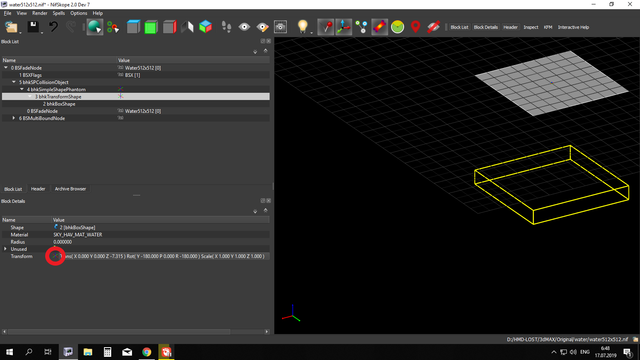Click the Load file icon

pyautogui.click(x=11, y=27)
